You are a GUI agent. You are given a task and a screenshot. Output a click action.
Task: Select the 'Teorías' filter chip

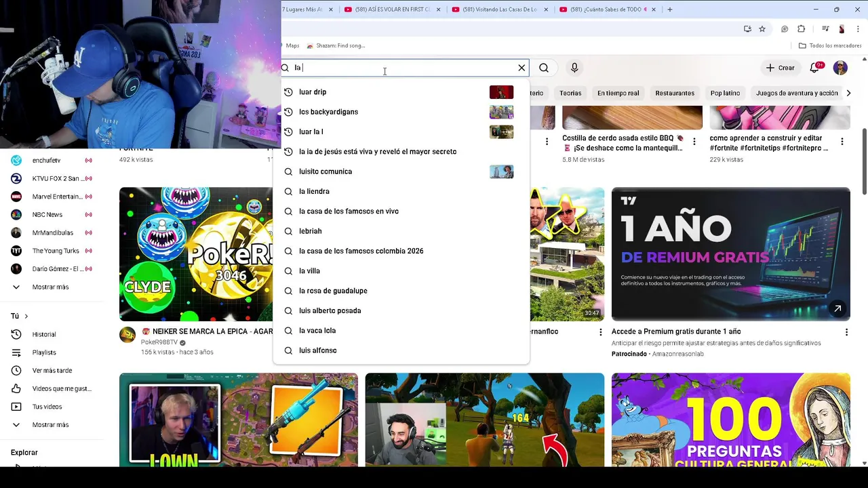coord(570,93)
